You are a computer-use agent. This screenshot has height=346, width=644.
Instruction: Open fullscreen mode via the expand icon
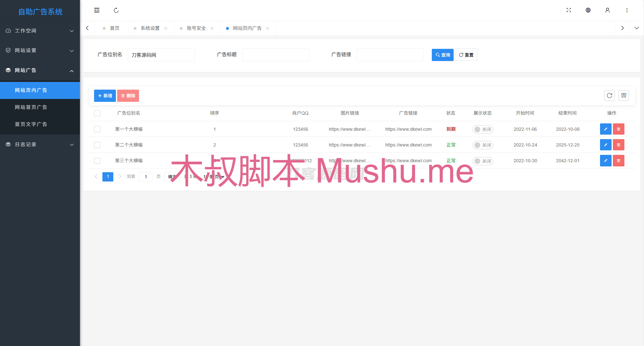point(569,10)
